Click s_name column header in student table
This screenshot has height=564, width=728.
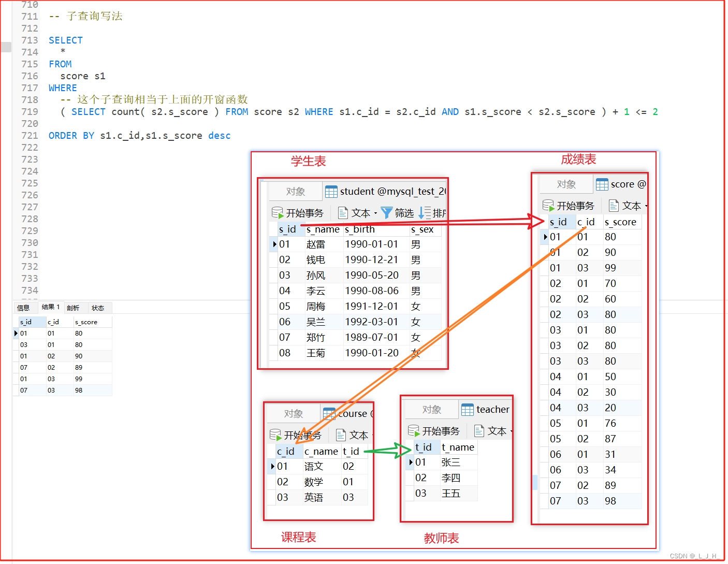coord(323,229)
